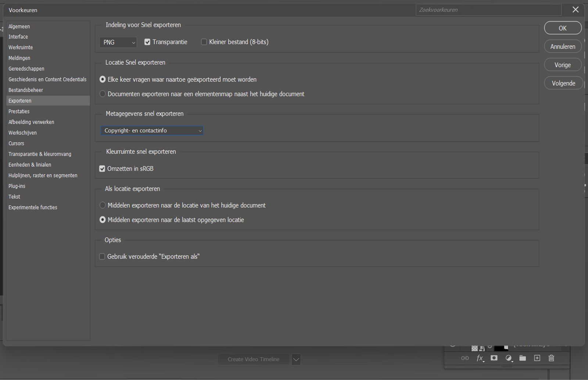The width and height of the screenshot is (588, 380).
Task: Go to Werkruimte preferences
Action: point(21,47)
